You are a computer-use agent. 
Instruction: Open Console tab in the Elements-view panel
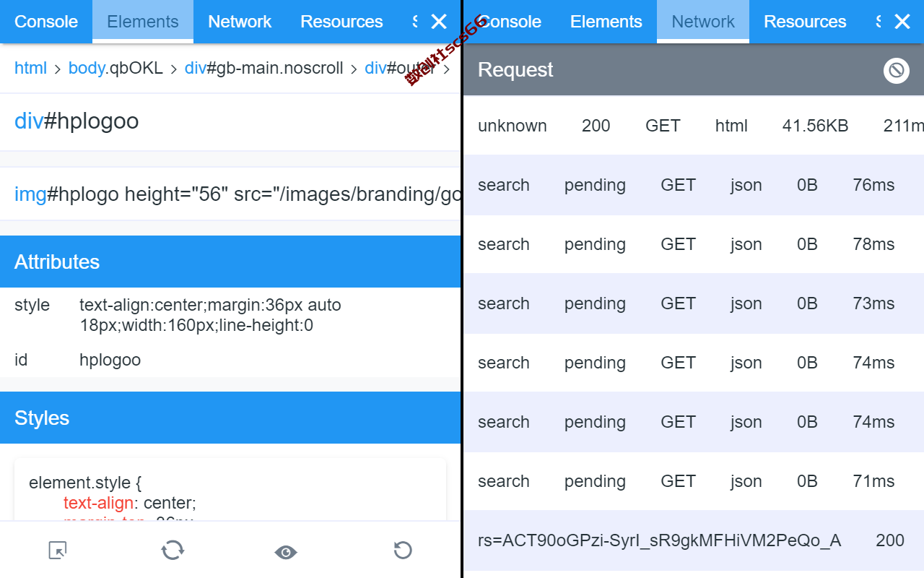tap(46, 22)
